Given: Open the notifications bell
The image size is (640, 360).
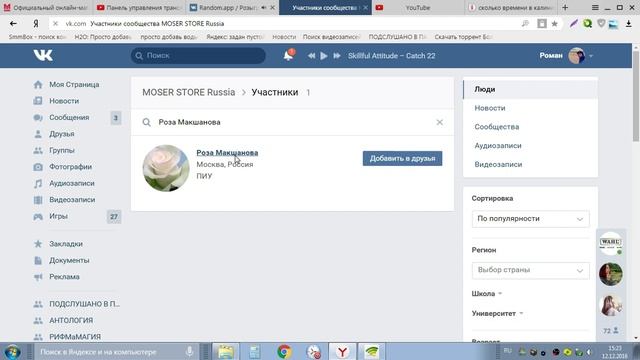Looking at the screenshot, I should (x=288, y=55).
